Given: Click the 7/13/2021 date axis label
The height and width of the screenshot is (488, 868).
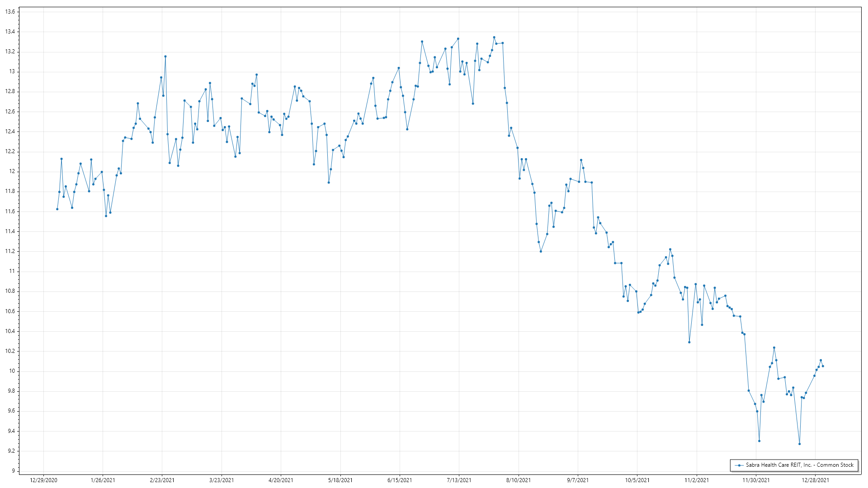Looking at the screenshot, I should tap(459, 480).
